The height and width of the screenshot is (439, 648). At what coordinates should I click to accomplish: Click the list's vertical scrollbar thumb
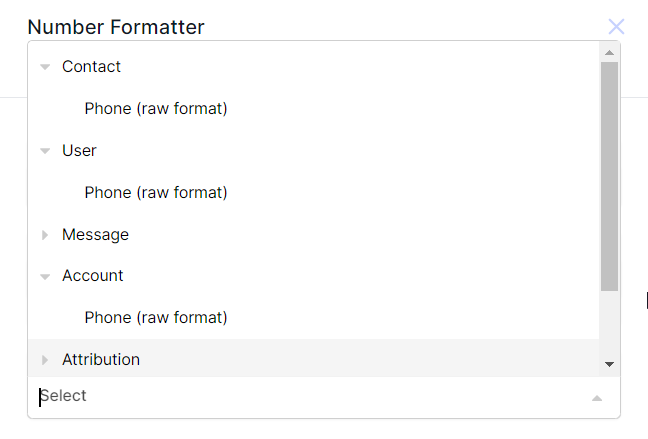tap(609, 175)
